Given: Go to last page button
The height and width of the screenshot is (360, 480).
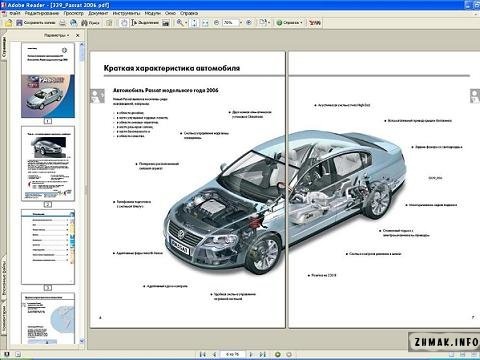Looking at the screenshot, I should pyautogui.click(x=263, y=354).
